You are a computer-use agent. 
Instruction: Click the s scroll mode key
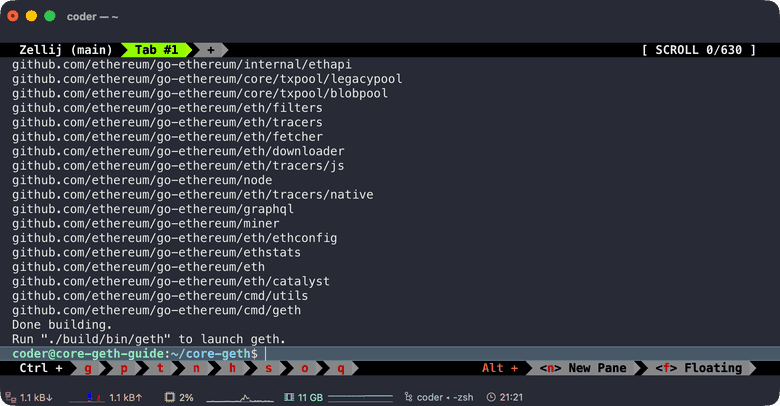[x=269, y=368]
